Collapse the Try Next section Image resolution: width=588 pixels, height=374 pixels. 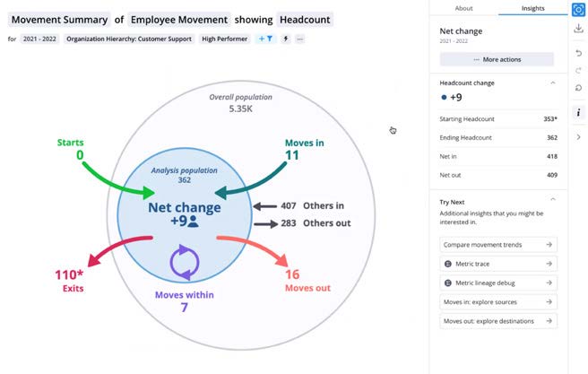pos(553,199)
